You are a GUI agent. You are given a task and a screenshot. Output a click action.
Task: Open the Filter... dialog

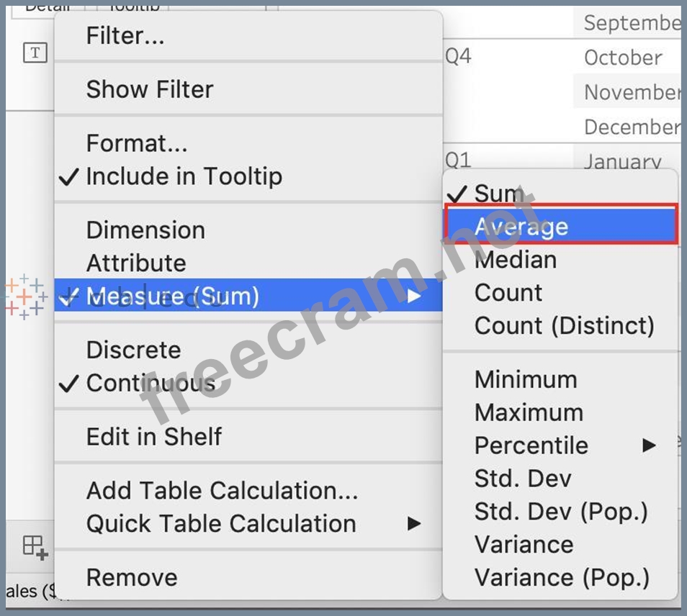[x=125, y=35]
